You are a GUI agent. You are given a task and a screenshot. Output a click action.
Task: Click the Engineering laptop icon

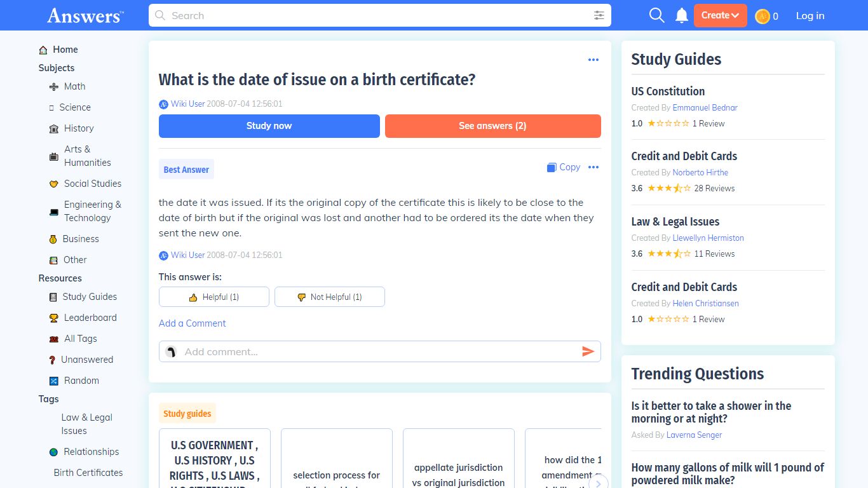pos(54,212)
